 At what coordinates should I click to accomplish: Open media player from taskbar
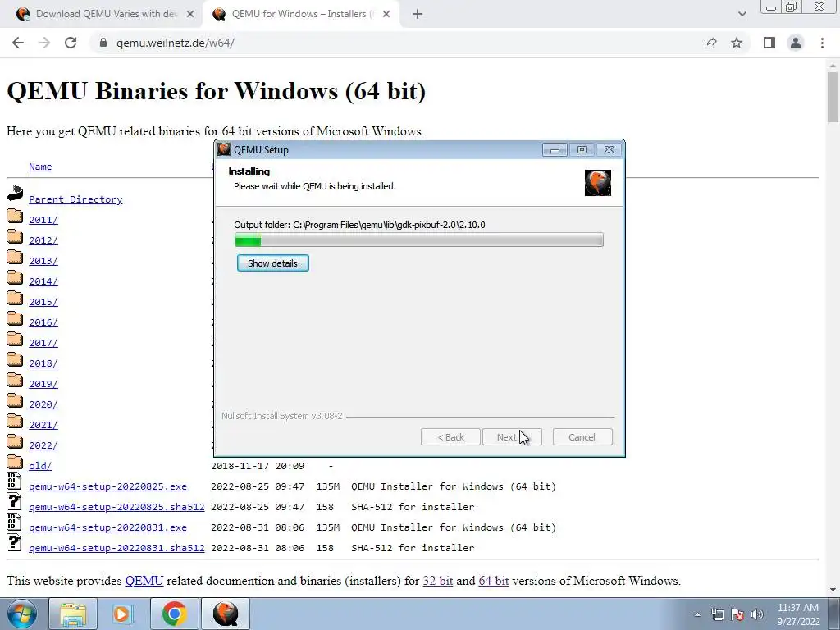123,614
